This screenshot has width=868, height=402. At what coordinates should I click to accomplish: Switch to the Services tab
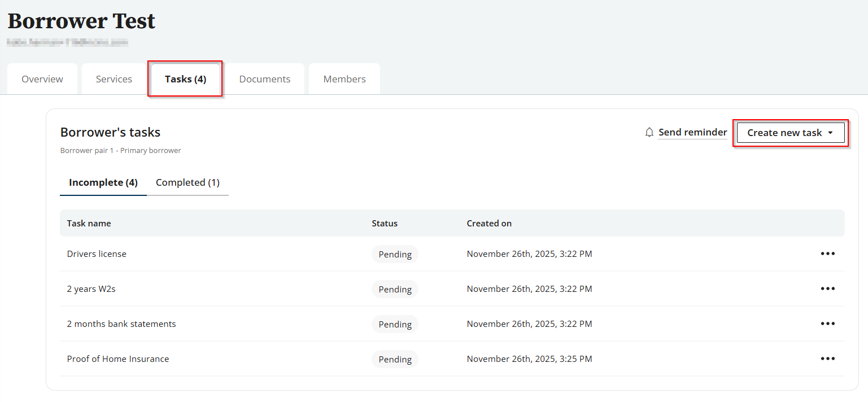(x=114, y=78)
